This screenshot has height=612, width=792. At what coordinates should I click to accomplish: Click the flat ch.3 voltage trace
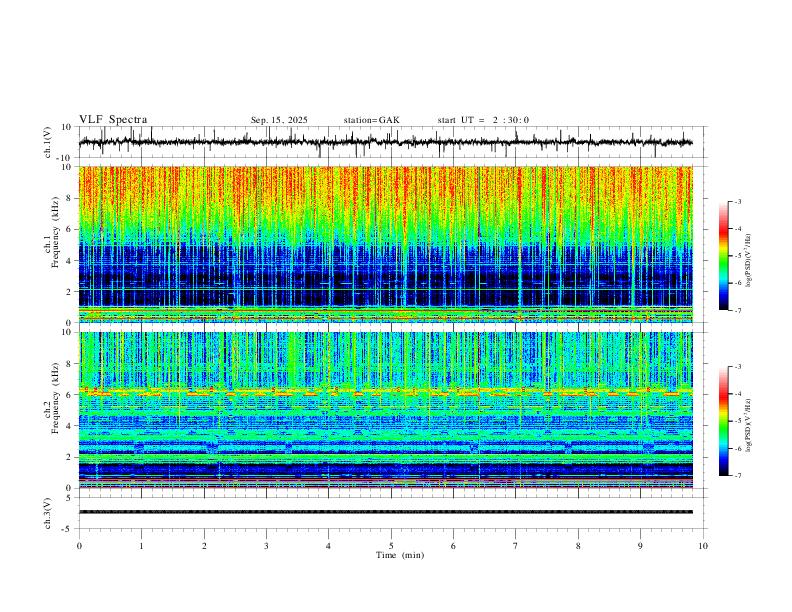point(385,512)
